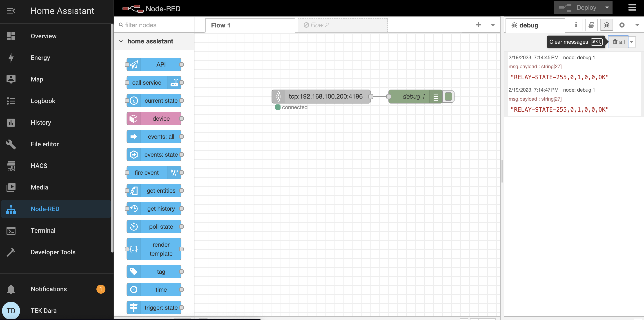Open the flow list dropdown arrow
644x320 pixels.
[493, 25]
